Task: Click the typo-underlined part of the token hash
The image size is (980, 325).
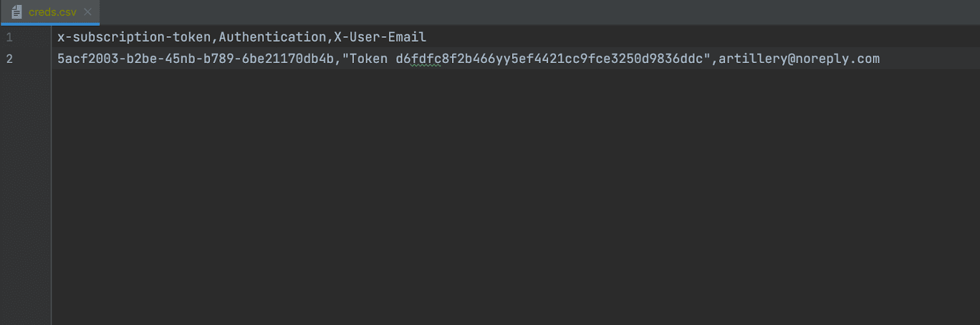Action: 426,59
